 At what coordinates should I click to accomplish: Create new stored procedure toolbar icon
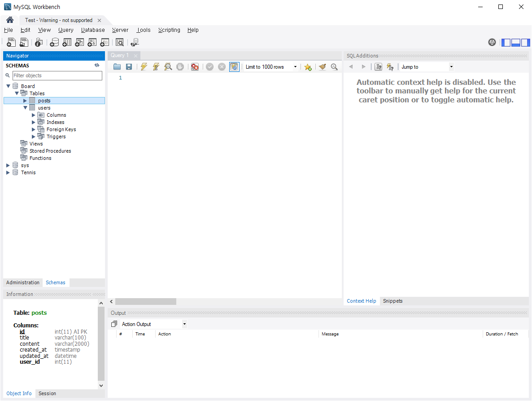click(92, 43)
